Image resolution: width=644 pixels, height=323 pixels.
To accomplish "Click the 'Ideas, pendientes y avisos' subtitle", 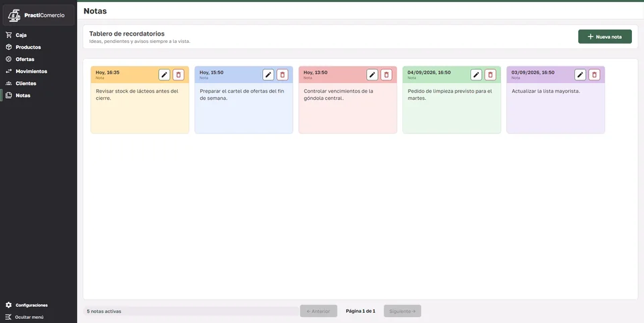I will tap(140, 42).
